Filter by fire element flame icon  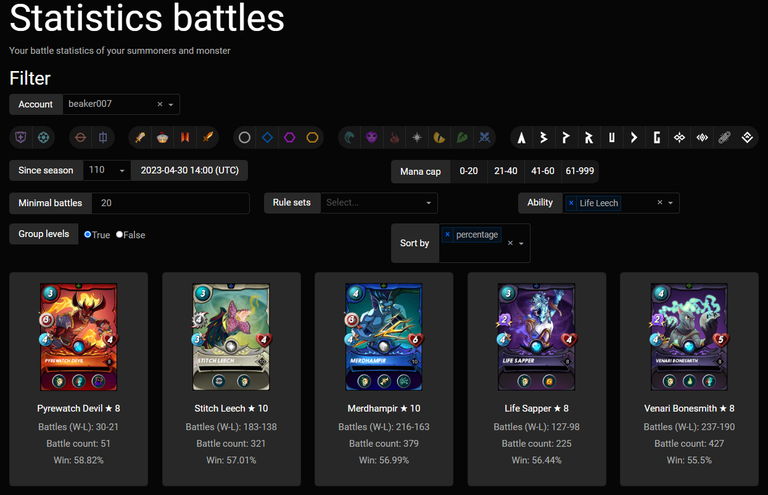pos(394,138)
